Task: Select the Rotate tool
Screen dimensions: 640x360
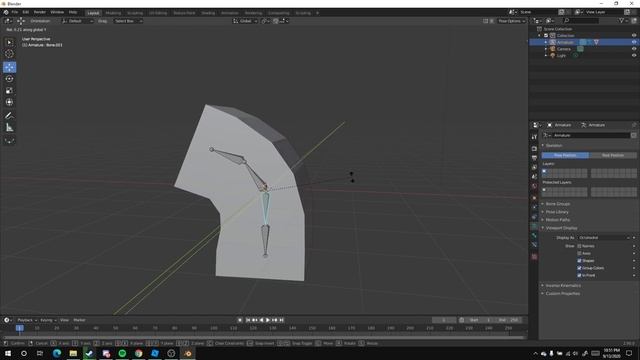Action: pos(9,79)
